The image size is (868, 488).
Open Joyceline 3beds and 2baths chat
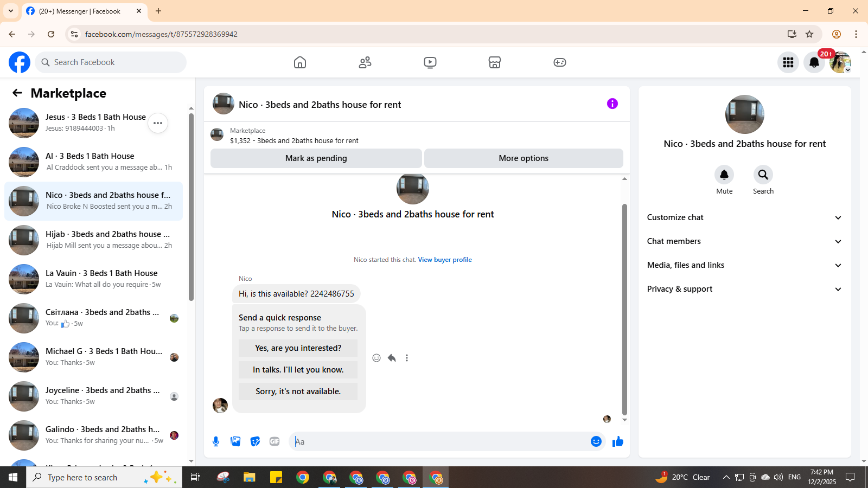click(x=93, y=396)
